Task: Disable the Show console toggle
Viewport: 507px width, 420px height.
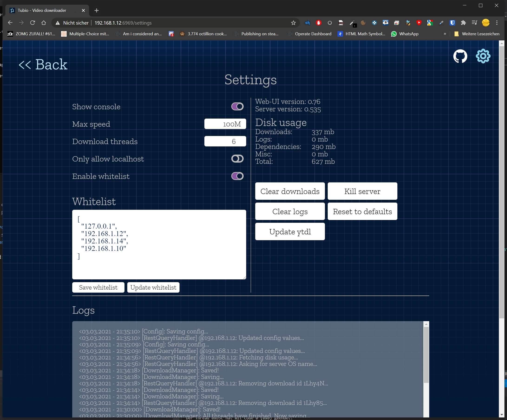Action: [x=237, y=106]
